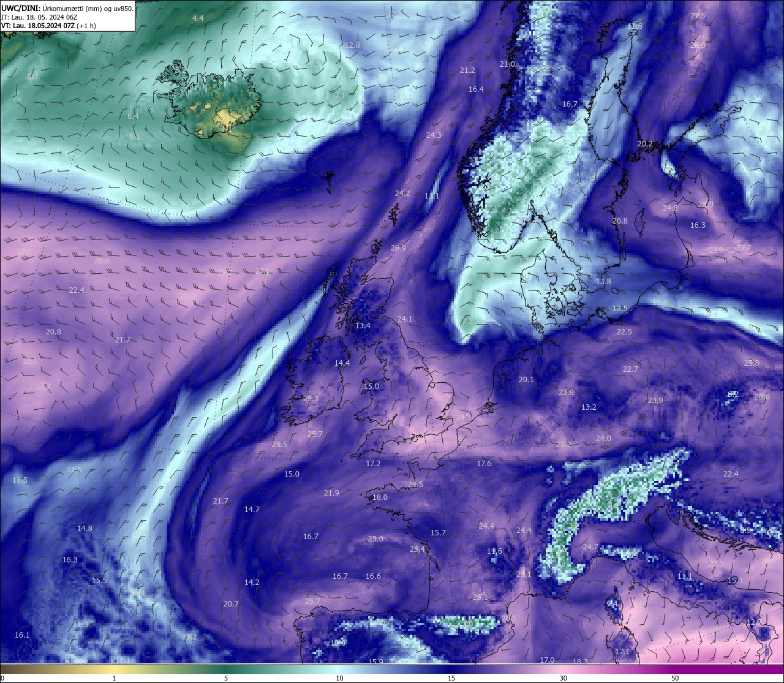Viewport: 784px width, 683px height.
Task: Click the map value '16.6'
Action: pyautogui.click(x=373, y=576)
